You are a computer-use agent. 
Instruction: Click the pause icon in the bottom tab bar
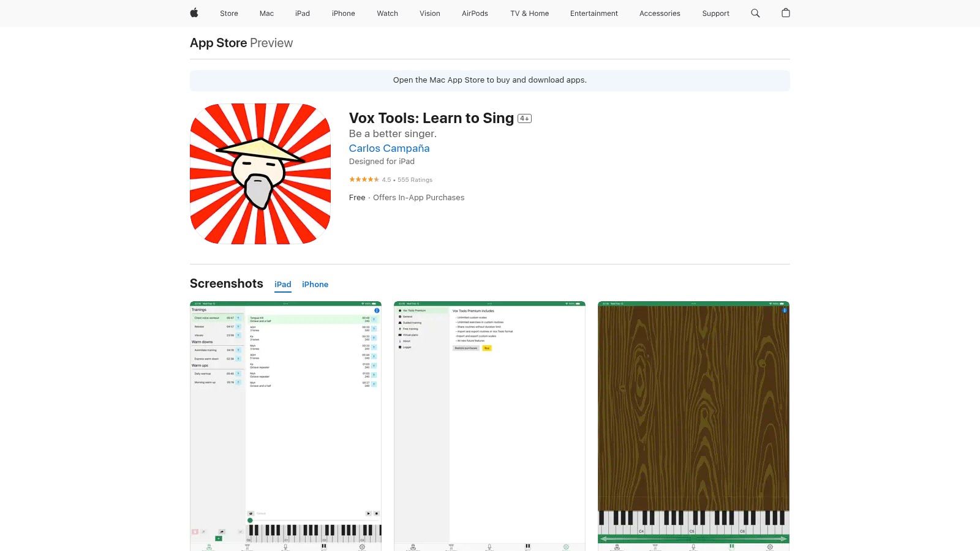coord(323,546)
